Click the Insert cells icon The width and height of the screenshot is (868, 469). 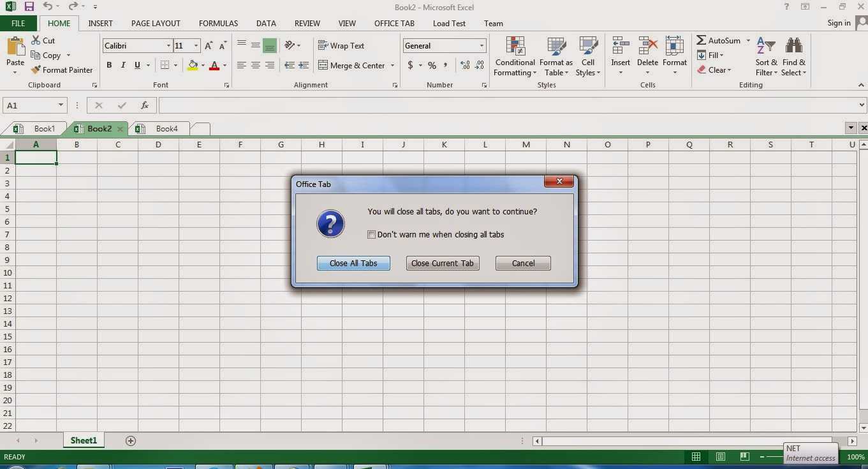click(x=621, y=46)
